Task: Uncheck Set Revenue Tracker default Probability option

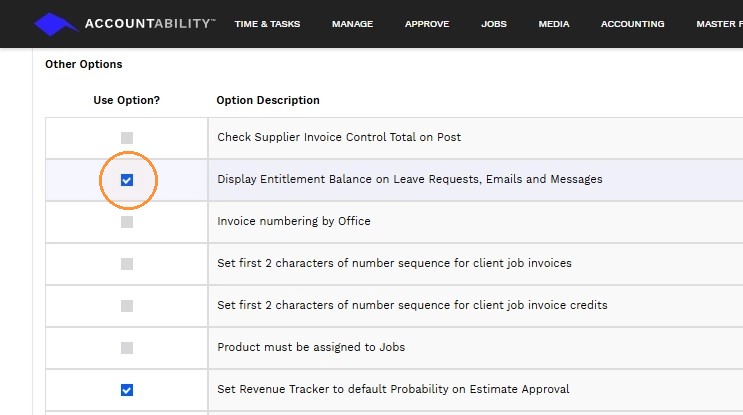Action: click(x=127, y=390)
